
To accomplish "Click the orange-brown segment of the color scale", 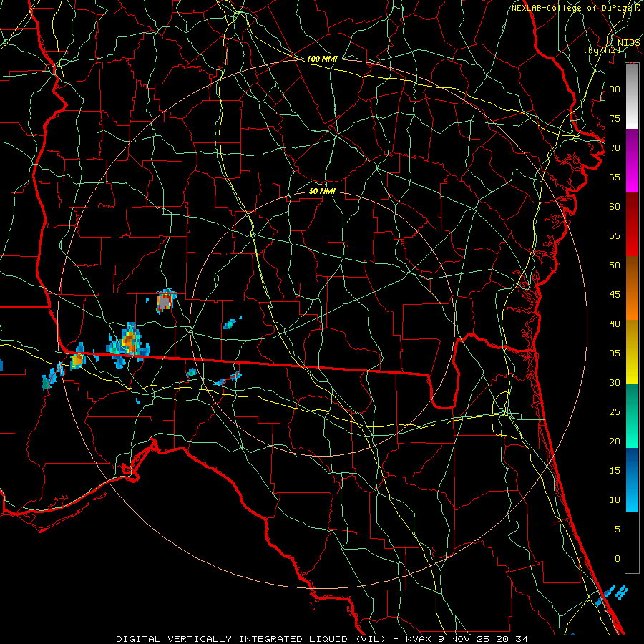I will pos(632,288).
